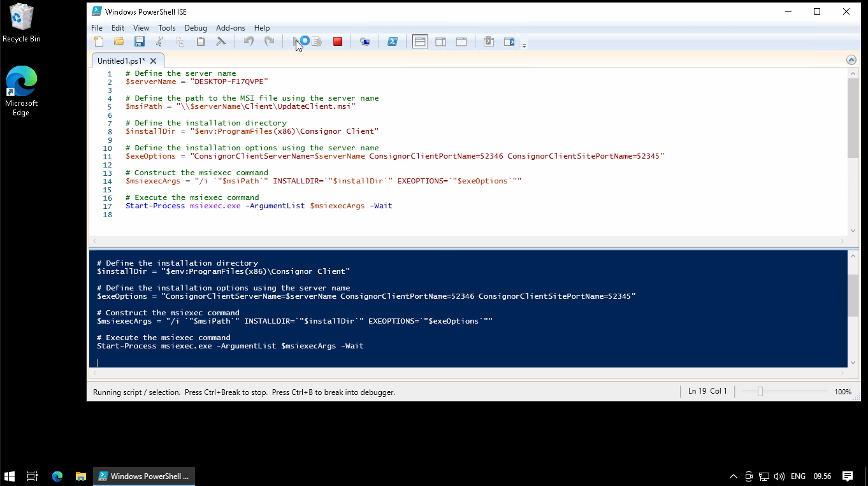
Task: Toggle Show Script Pane Right layout
Action: pyautogui.click(x=440, y=42)
